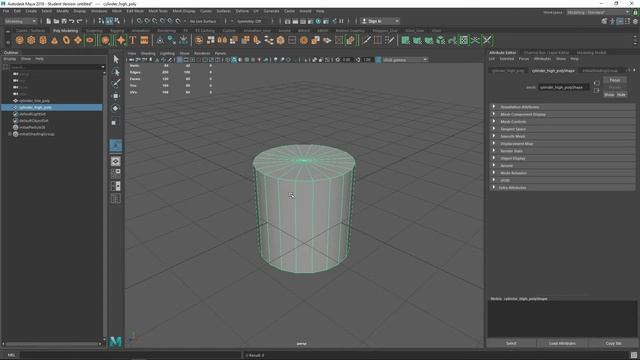Click the Open Scene folder icon
Viewport: 640px width, 360px height.
pos(56,21)
